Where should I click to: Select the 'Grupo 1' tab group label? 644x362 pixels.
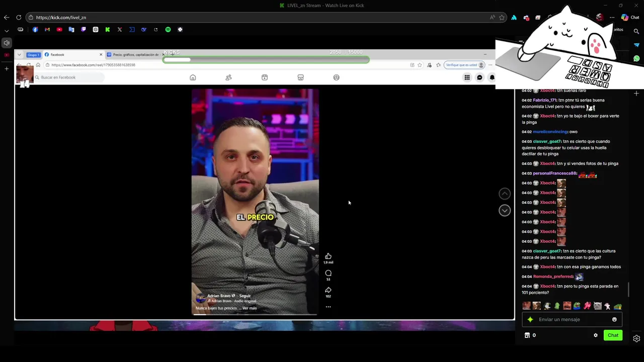coord(33,54)
